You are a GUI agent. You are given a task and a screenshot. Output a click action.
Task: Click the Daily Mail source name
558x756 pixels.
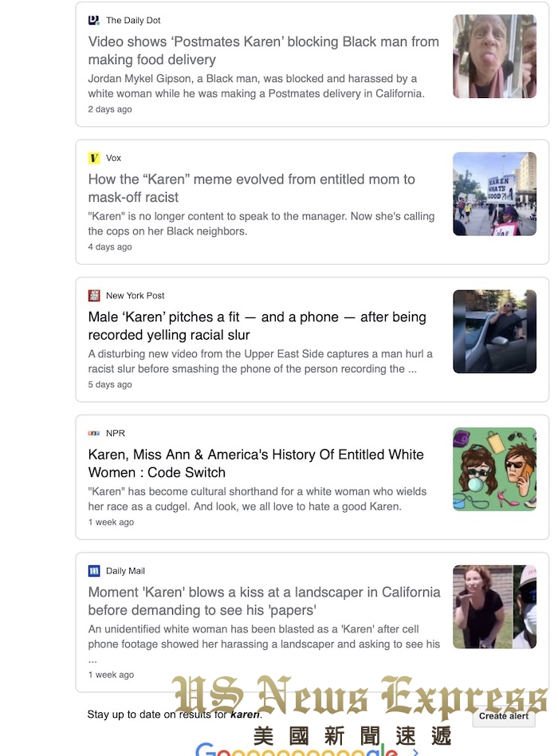pyautogui.click(x=125, y=571)
